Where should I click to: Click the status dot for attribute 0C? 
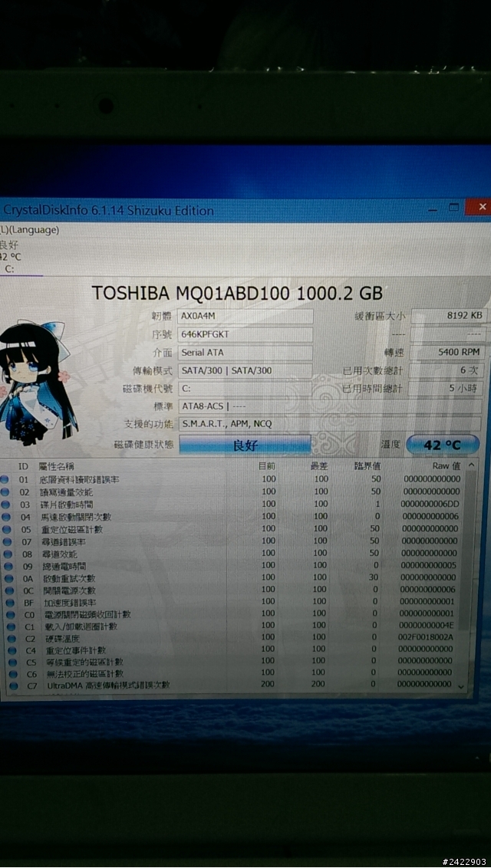click(x=8, y=590)
